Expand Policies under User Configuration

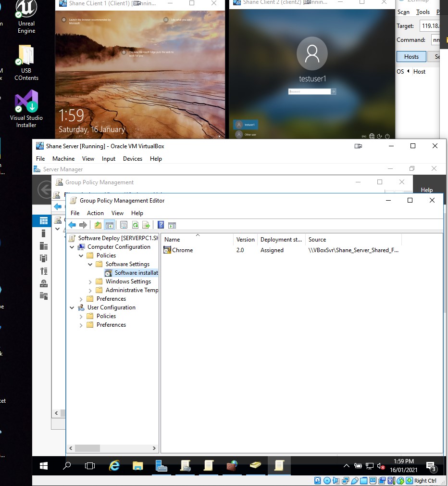[81, 317]
